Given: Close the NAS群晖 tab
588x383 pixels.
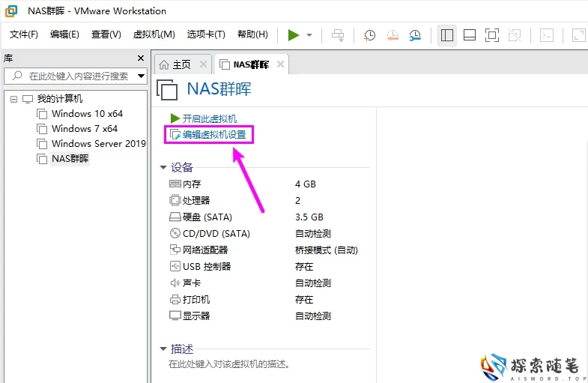Looking at the screenshot, I should point(280,64).
